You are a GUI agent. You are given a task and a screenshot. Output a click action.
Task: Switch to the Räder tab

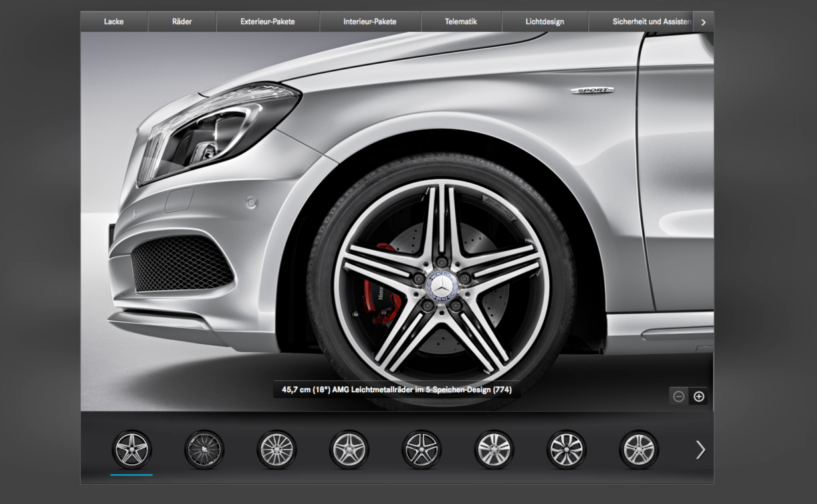tap(181, 21)
